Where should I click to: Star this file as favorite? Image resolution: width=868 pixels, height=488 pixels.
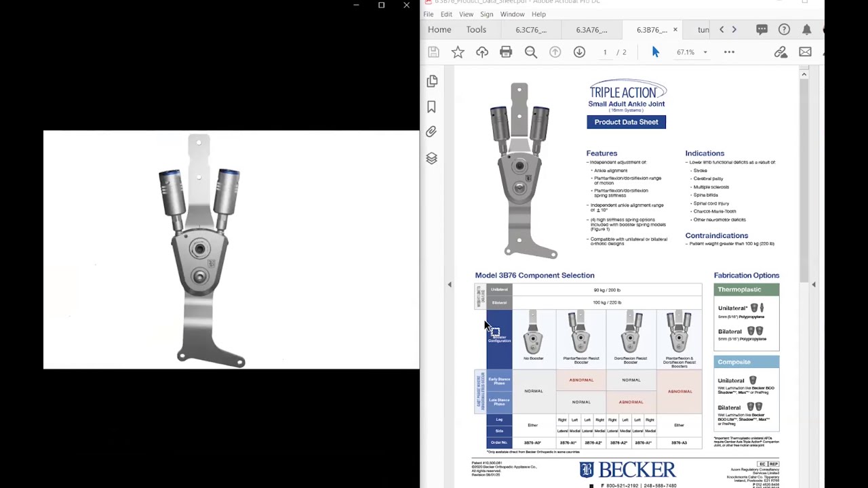(x=458, y=52)
